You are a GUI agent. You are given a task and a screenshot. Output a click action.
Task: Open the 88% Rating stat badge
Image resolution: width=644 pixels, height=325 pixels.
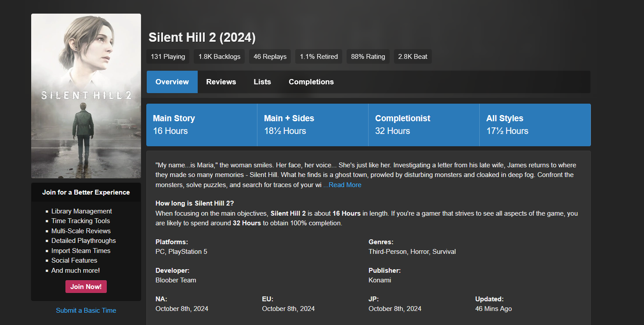tap(368, 57)
